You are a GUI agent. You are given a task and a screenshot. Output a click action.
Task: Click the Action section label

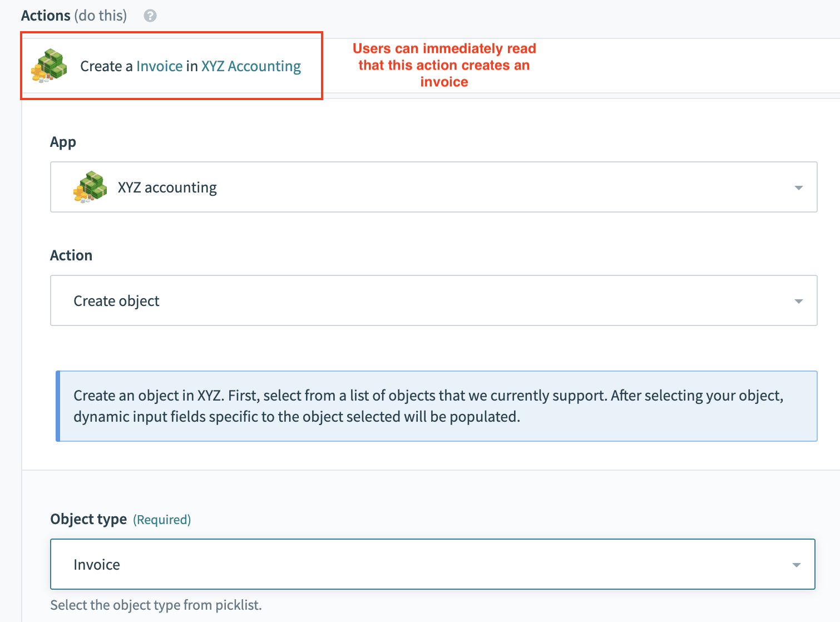coord(71,255)
